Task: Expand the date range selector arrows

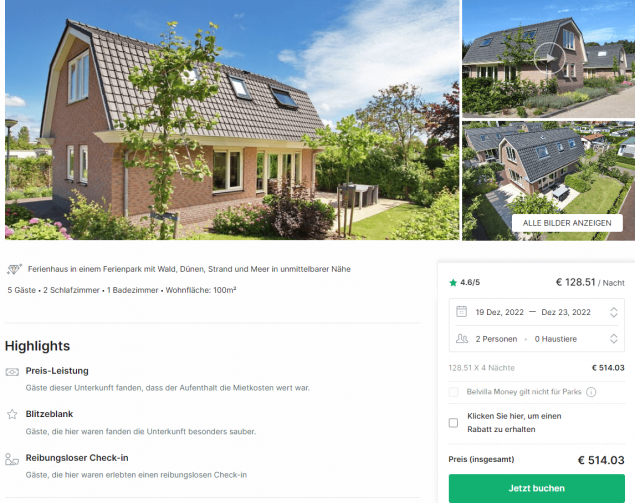Action: [614, 312]
